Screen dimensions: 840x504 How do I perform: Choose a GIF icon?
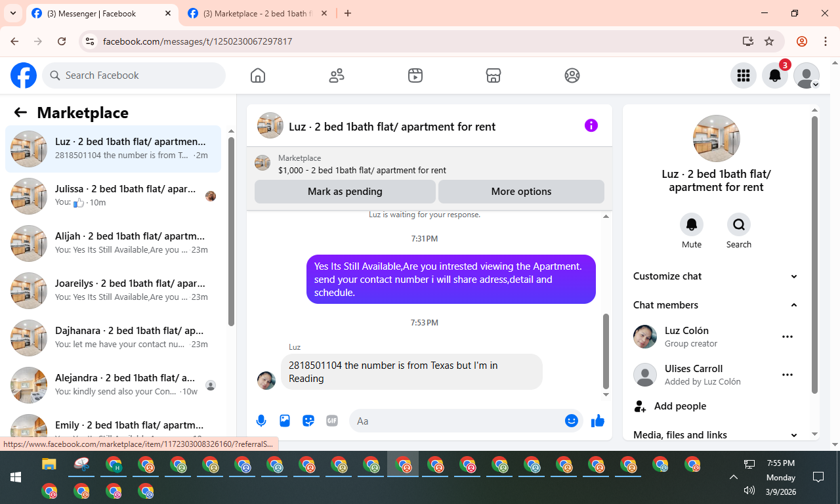[x=332, y=421]
